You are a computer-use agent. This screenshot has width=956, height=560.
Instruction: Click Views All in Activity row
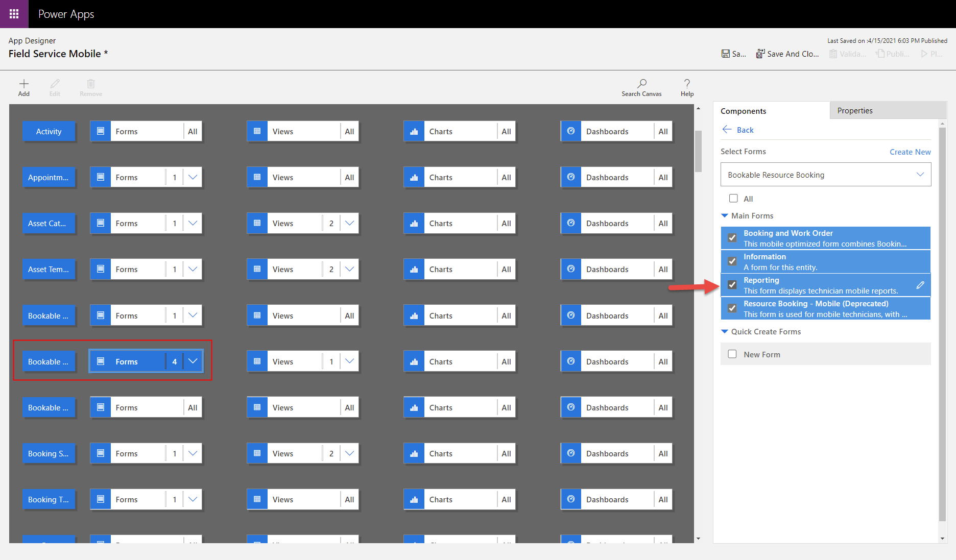coord(350,131)
